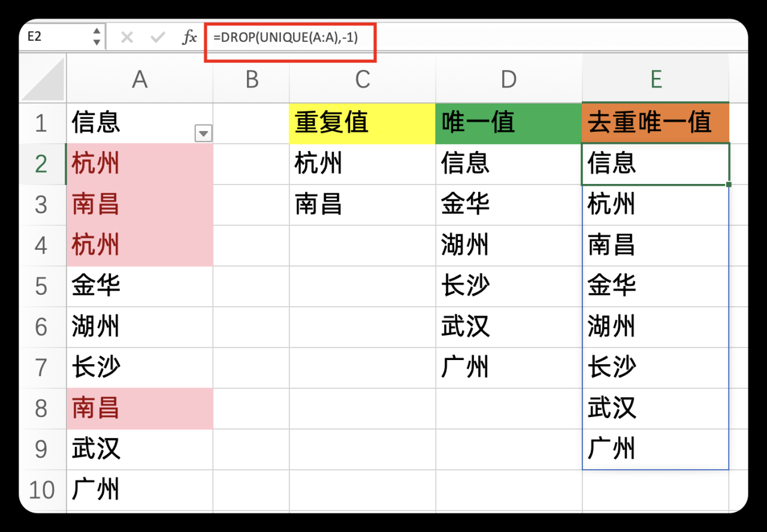767x532 pixels.
Task: Select cell E6 with 湖州
Action: (656, 327)
